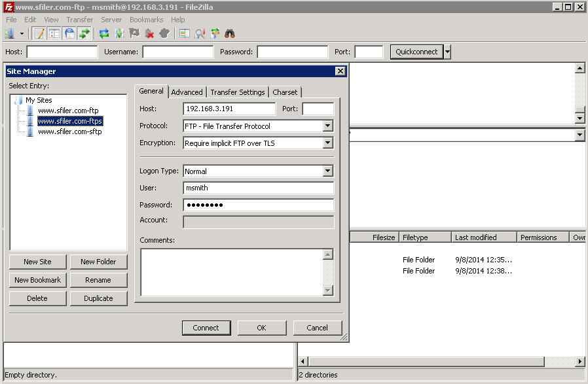Click the Duplicate button

[x=98, y=298]
